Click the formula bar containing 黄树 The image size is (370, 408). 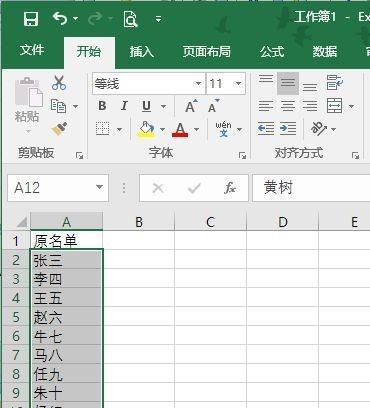311,188
